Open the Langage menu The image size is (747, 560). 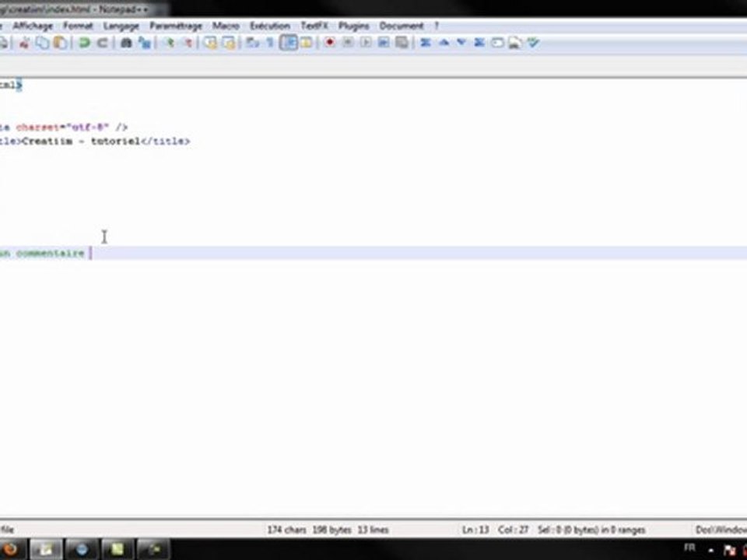click(121, 26)
